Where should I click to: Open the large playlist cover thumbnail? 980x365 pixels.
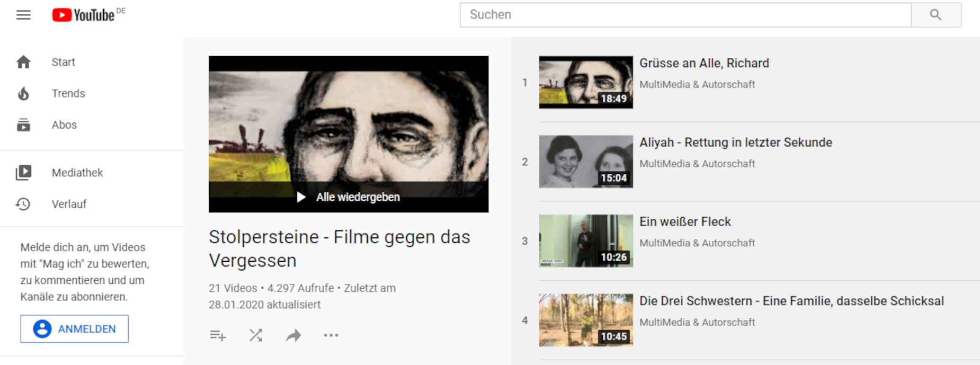(349, 134)
